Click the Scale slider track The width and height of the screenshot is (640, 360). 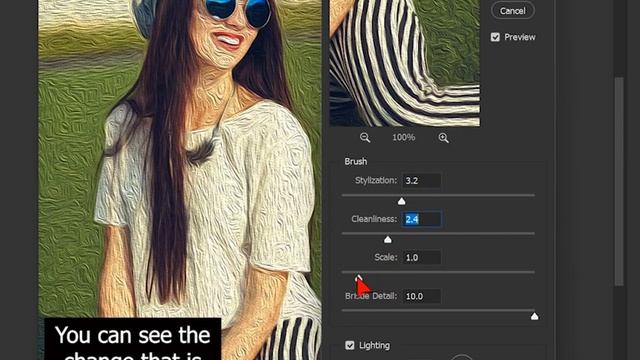pyautogui.click(x=438, y=272)
